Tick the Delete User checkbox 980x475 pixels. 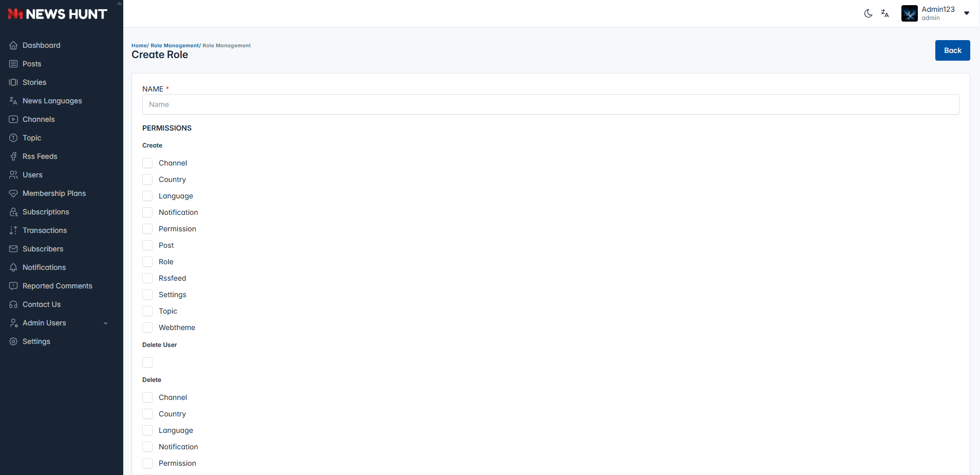pyautogui.click(x=147, y=362)
